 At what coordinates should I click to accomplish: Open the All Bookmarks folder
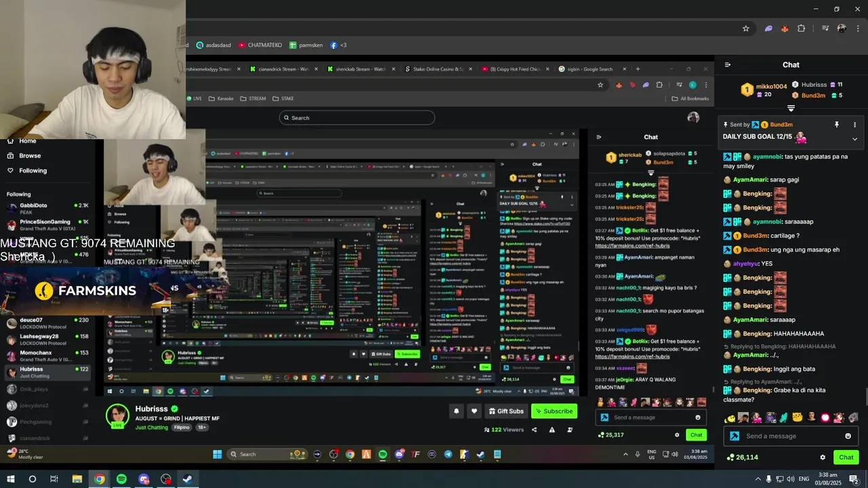pos(690,98)
